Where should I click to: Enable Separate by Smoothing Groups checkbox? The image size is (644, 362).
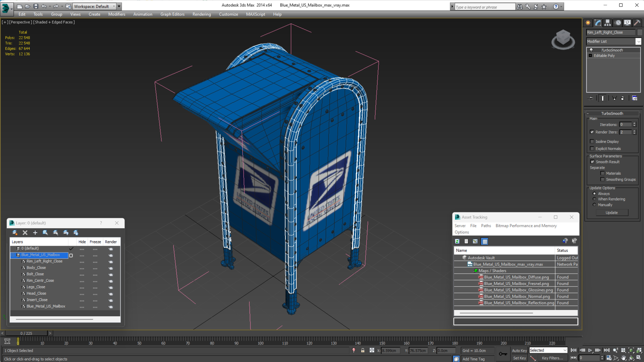[x=602, y=179]
